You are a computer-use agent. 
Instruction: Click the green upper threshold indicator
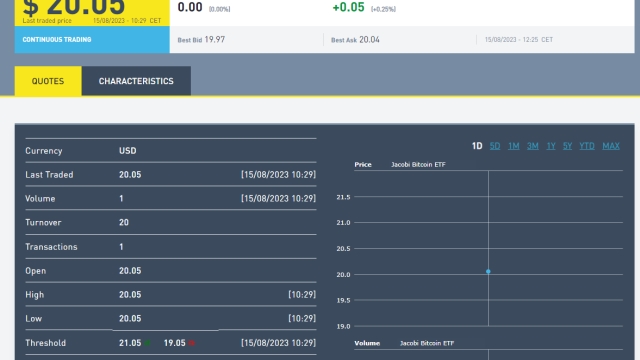click(147, 343)
